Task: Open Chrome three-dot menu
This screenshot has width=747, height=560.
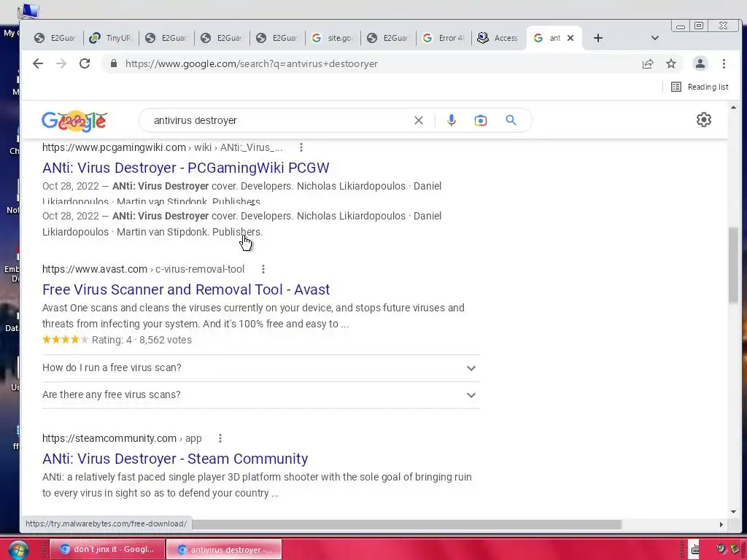Action: point(724,64)
